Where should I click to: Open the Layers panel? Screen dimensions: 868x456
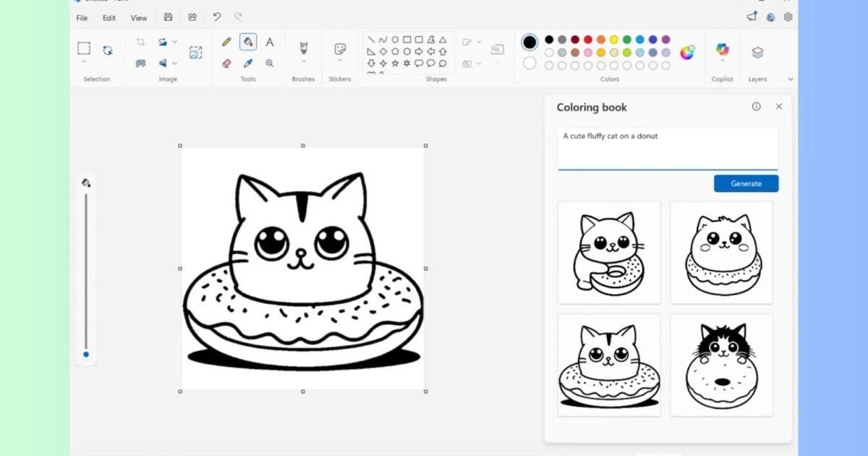point(758,51)
